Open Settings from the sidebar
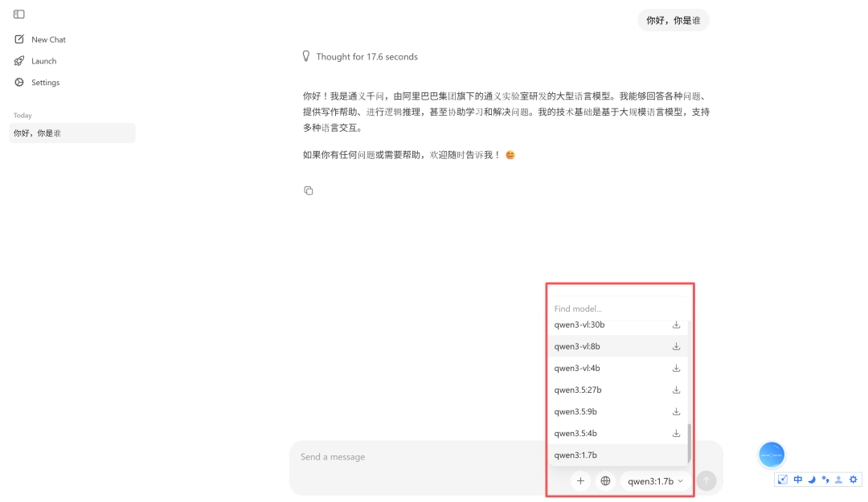 tap(39, 82)
